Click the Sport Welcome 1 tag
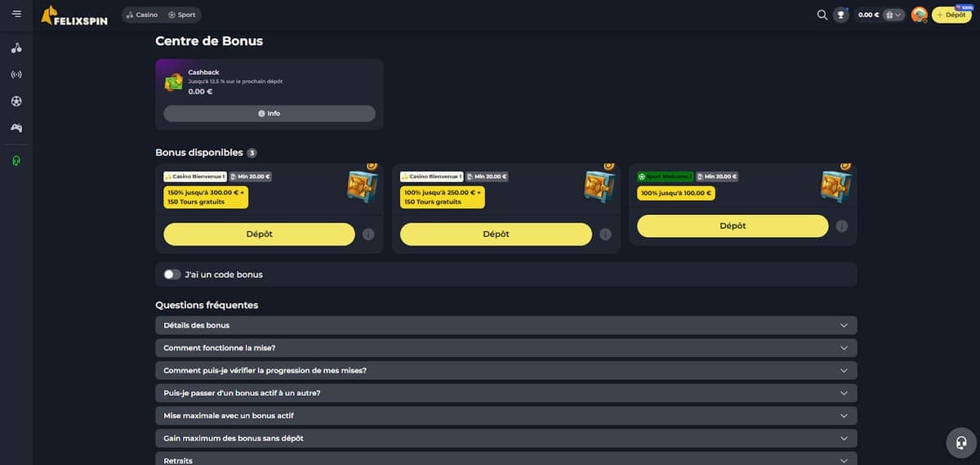Image resolution: width=980 pixels, height=465 pixels. click(x=666, y=177)
